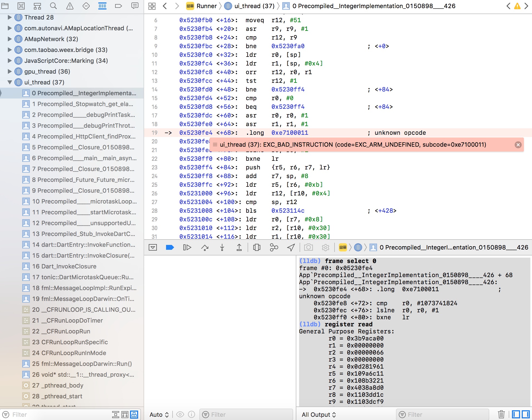The height and width of the screenshot is (420, 532).
Task: Open Environment Overrides gear in debug bar
Action: (325, 247)
